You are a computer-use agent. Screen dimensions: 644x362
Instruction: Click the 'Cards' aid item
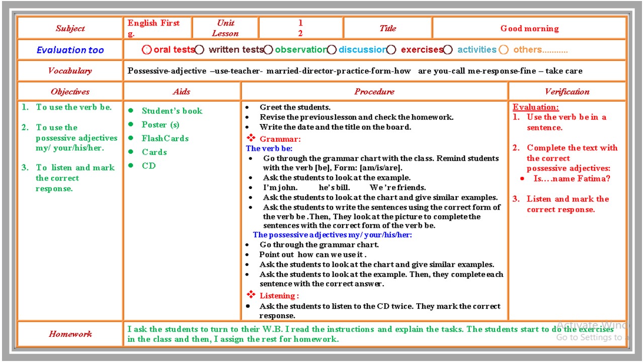coord(154,152)
